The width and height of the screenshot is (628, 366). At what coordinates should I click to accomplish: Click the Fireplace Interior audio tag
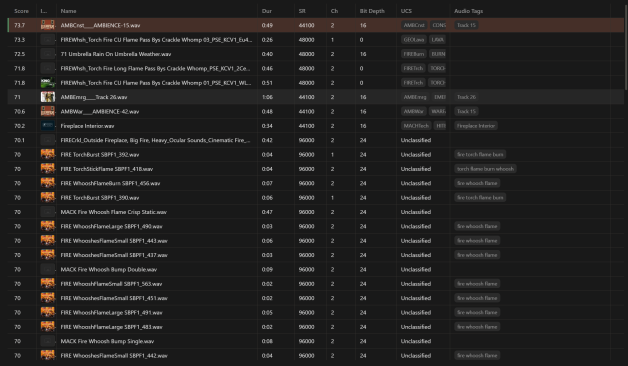coord(476,126)
